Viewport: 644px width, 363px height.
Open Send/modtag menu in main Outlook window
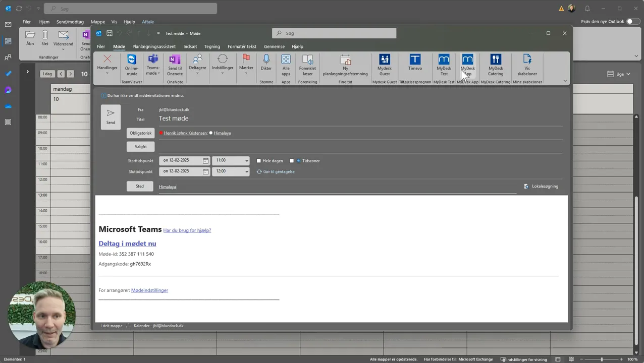click(70, 22)
